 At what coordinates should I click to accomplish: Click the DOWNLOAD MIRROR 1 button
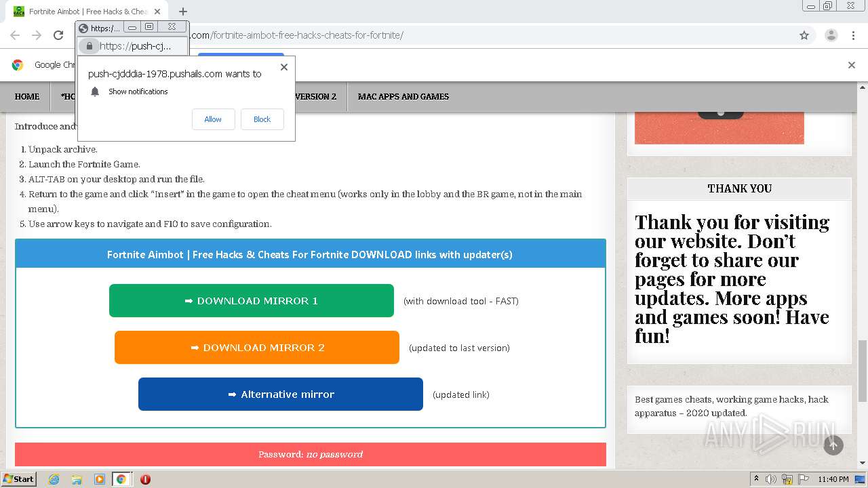coord(252,301)
